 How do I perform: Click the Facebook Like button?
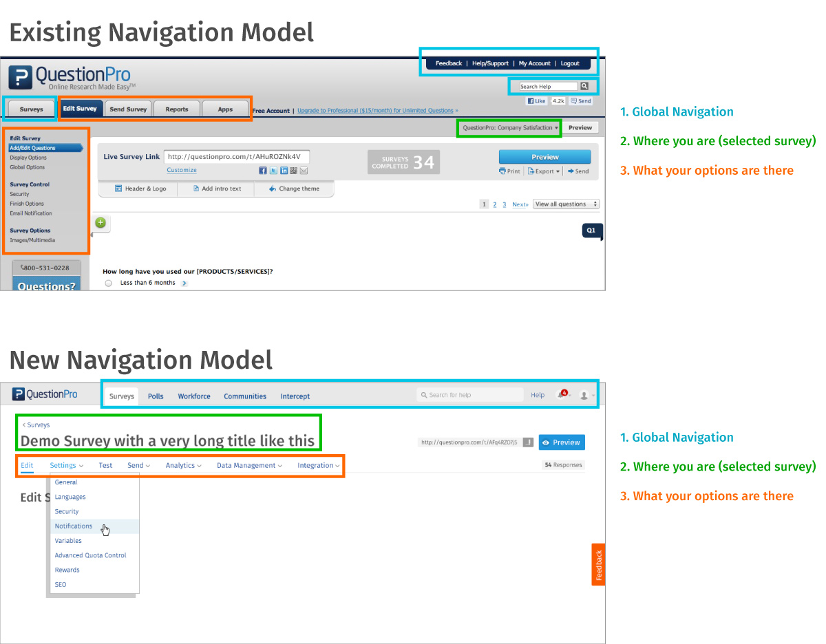(537, 100)
